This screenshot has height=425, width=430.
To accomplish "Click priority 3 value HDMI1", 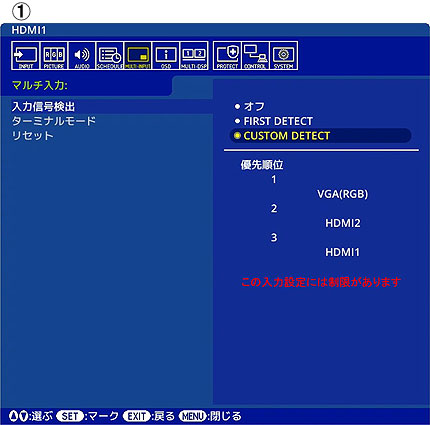I will click(343, 252).
